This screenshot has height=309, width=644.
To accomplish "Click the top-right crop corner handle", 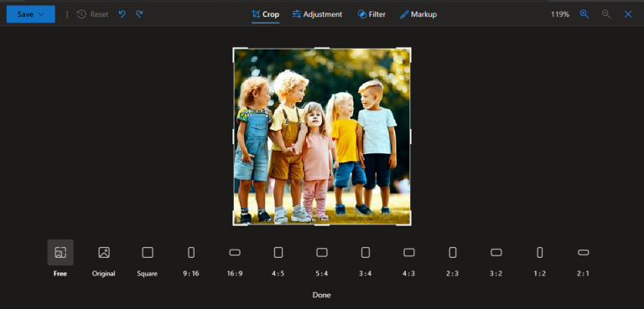I will (410, 49).
